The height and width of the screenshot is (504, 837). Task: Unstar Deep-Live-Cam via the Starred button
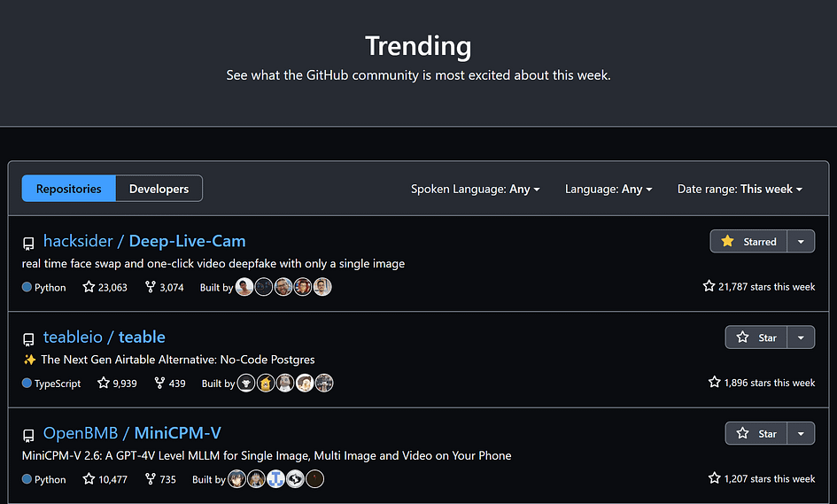[748, 241]
